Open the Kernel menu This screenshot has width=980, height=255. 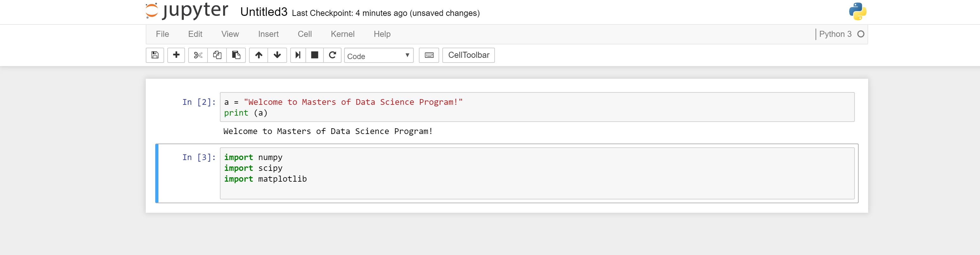(x=343, y=34)
